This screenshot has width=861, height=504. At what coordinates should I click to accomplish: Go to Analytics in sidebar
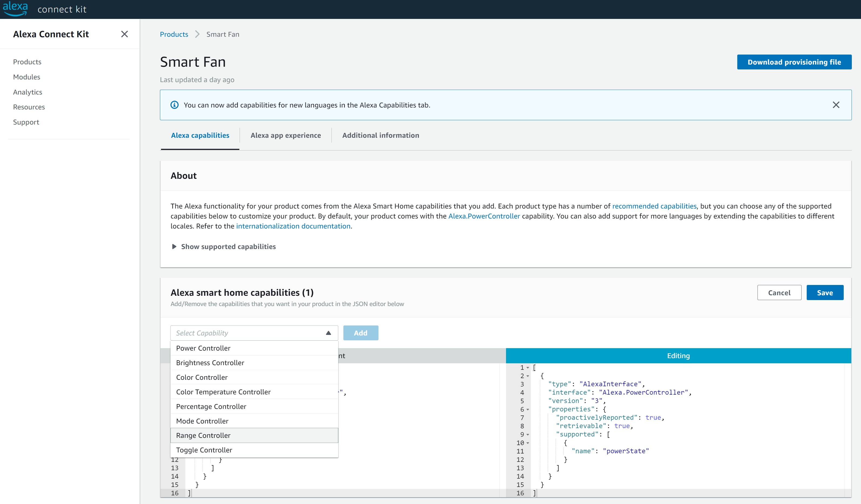tap(28, 92)
